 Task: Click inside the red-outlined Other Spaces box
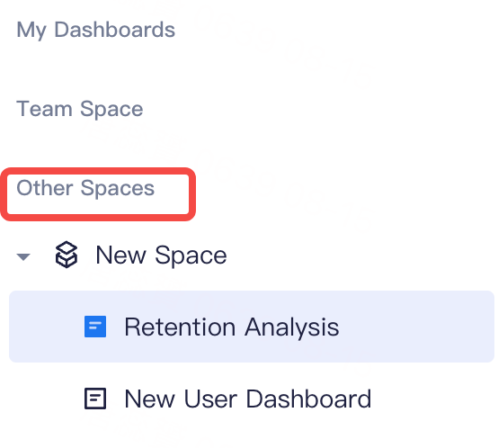click(98, 194)
